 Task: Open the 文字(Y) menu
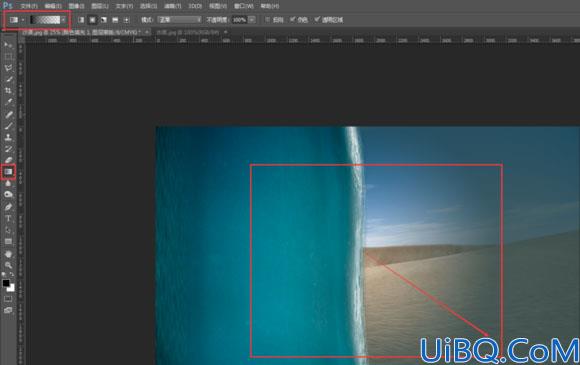point(124,6)
